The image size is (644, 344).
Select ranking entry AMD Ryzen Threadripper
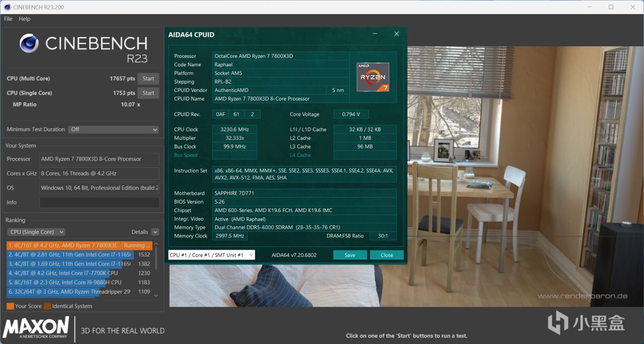79,291
